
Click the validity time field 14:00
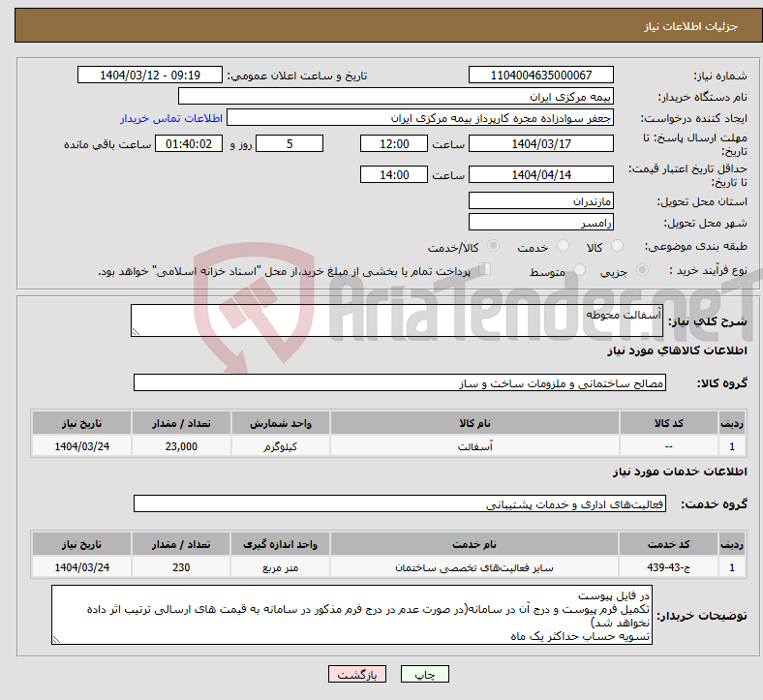point(394,174)
